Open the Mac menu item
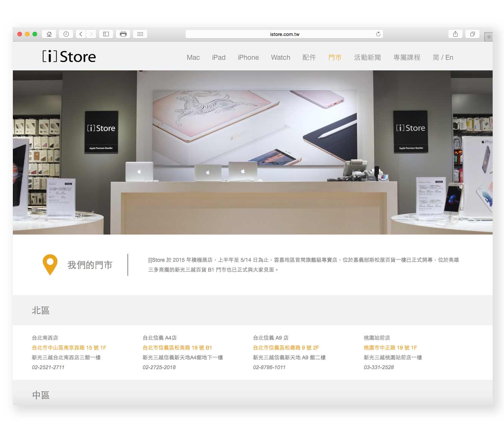Viewport: 504px width, 429px height. tap(193, 58)
